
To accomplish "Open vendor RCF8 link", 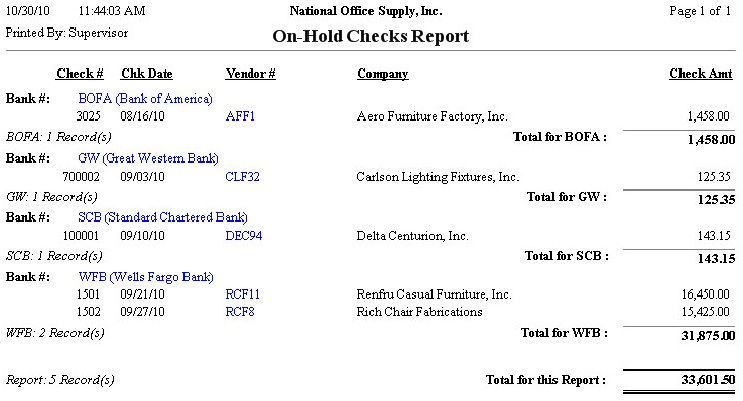I will 240,311.
